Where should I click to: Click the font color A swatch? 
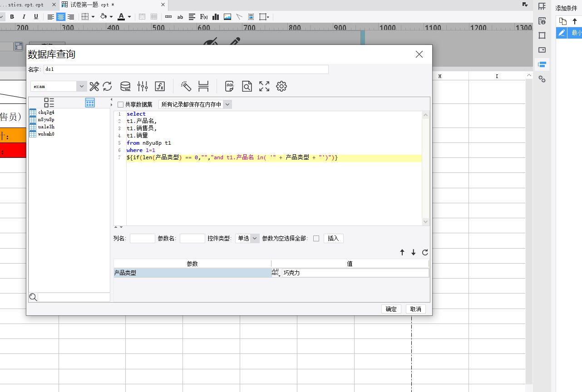tap(121, 17)
